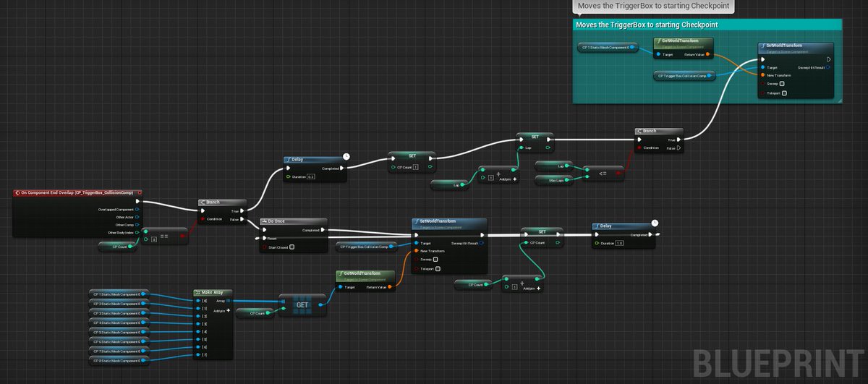Select the Other Comp output pin
The image size is (868, 384).
137,225
